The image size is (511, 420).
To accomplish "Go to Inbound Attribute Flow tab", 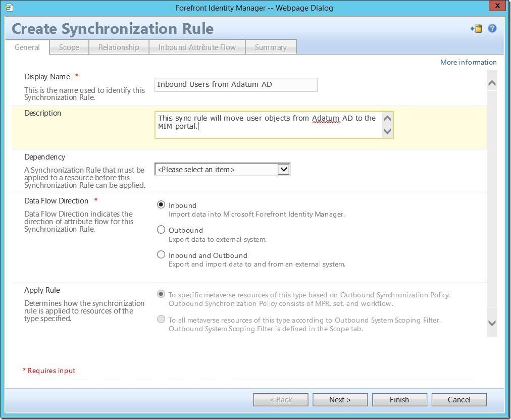I will [x=197, y=47].
